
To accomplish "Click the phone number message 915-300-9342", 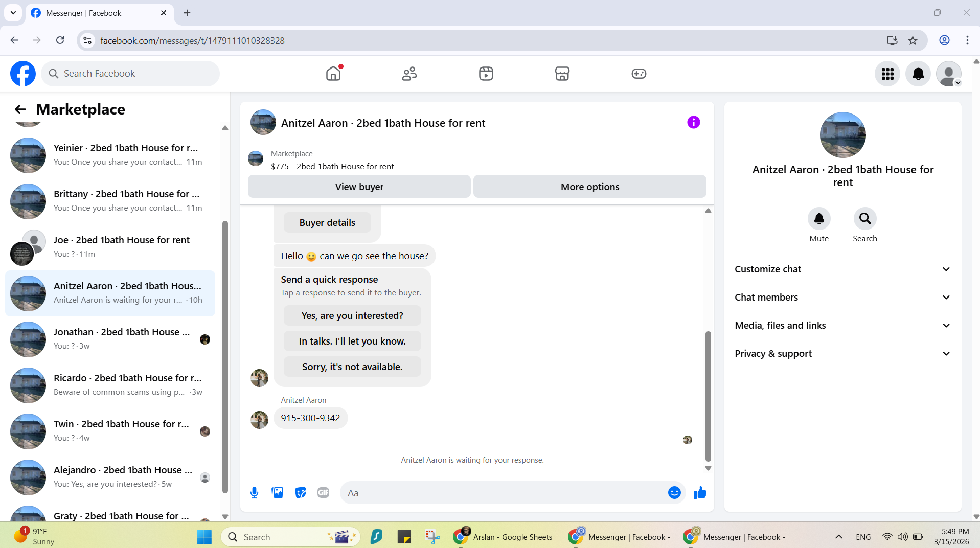I will point(310,418).
